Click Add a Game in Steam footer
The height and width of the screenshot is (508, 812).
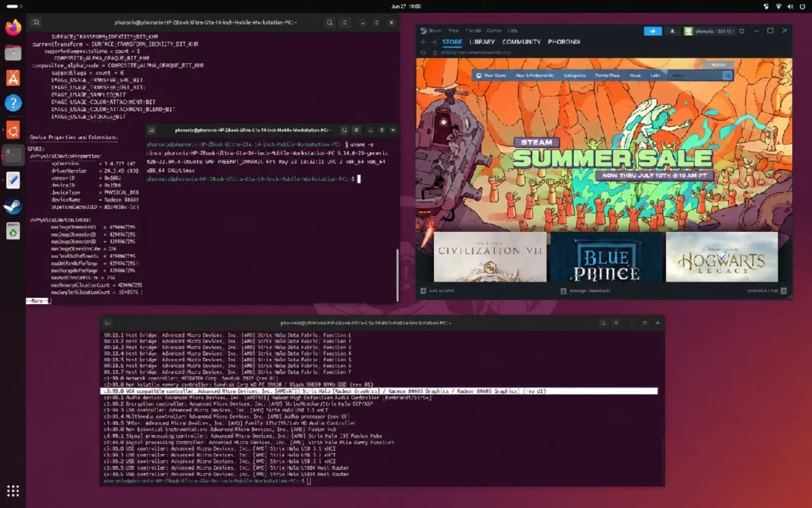(x=438, y=291)
